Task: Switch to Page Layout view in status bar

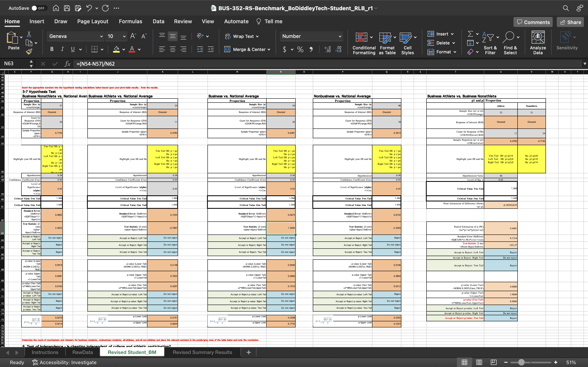Action: [479, 362]
